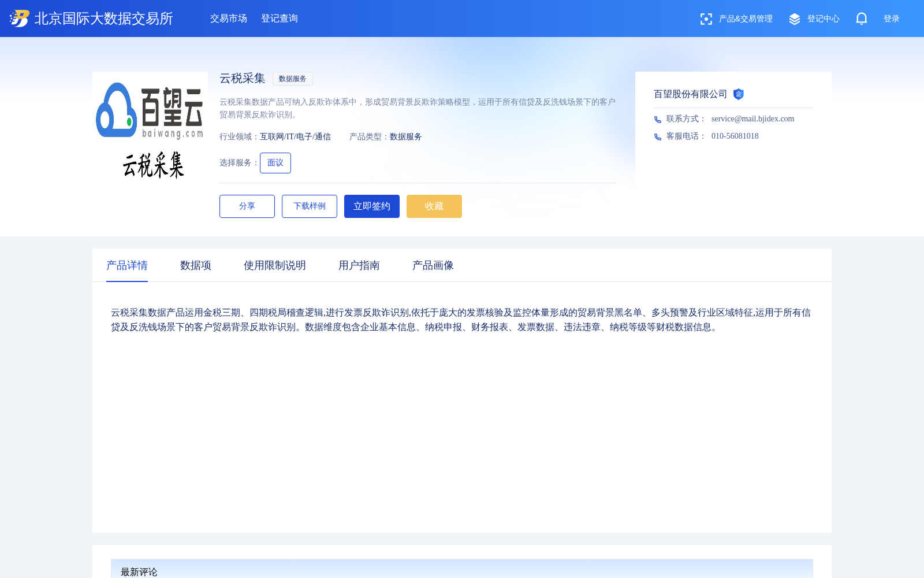
Task: Select the 面议 service option
Action: [275, 163]
